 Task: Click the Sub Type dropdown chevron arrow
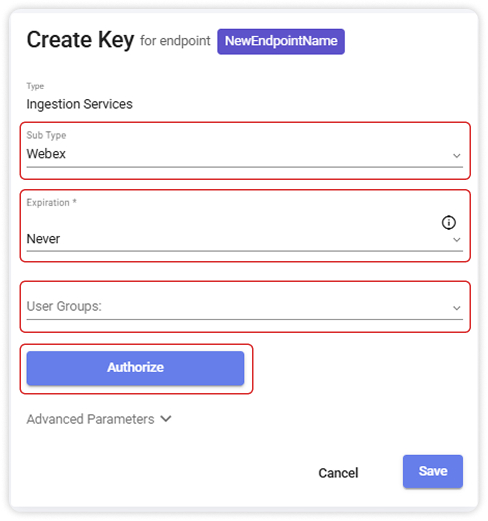(456, 155)
